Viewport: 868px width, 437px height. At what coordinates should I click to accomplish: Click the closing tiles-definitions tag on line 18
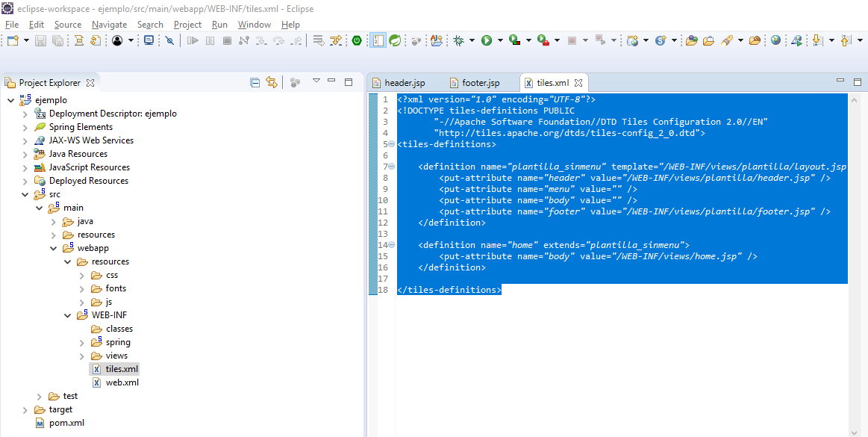[449, 290]
